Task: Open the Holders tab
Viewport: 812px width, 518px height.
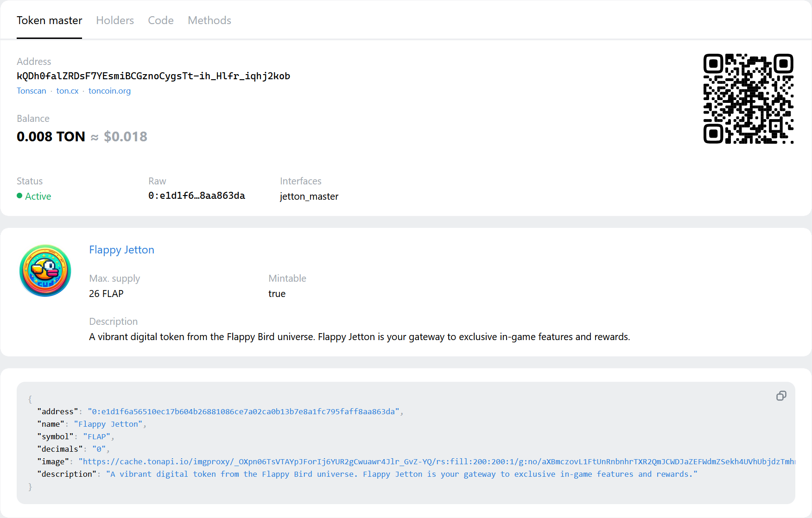Action: click(x=115, y=20)
